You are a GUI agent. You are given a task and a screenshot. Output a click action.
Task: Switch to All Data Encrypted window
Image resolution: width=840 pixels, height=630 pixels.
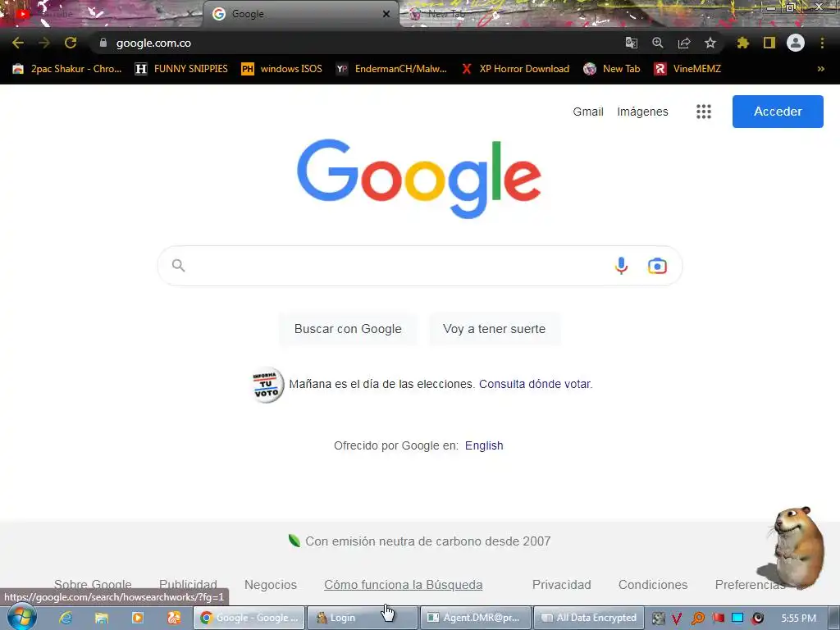click(x=589, y=618)
